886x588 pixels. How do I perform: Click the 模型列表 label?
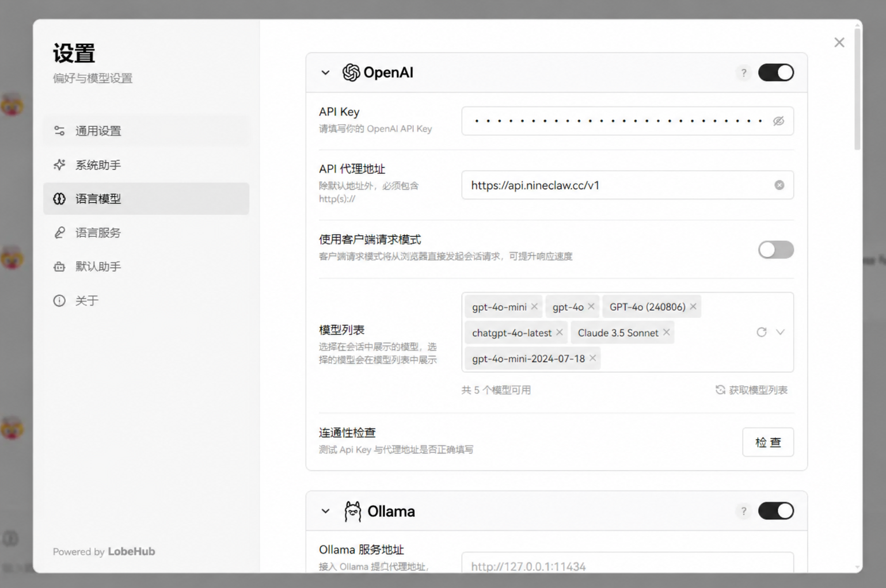click(341, 330)
